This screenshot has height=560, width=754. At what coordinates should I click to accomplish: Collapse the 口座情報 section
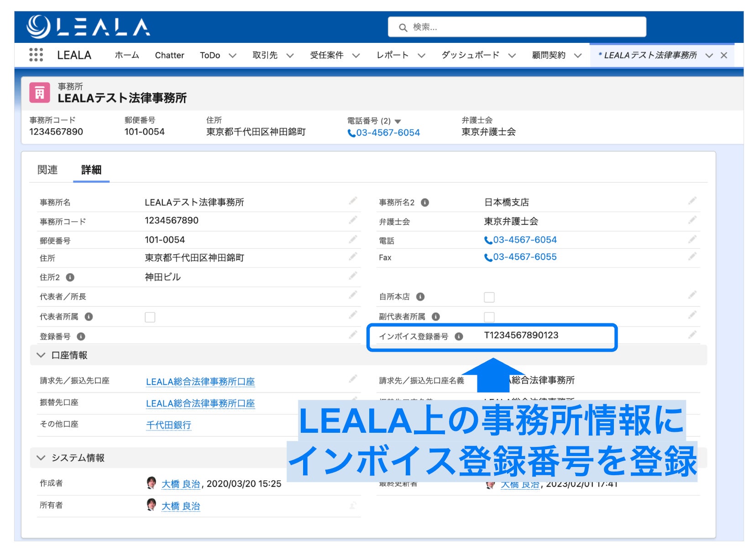pos(41,355)
